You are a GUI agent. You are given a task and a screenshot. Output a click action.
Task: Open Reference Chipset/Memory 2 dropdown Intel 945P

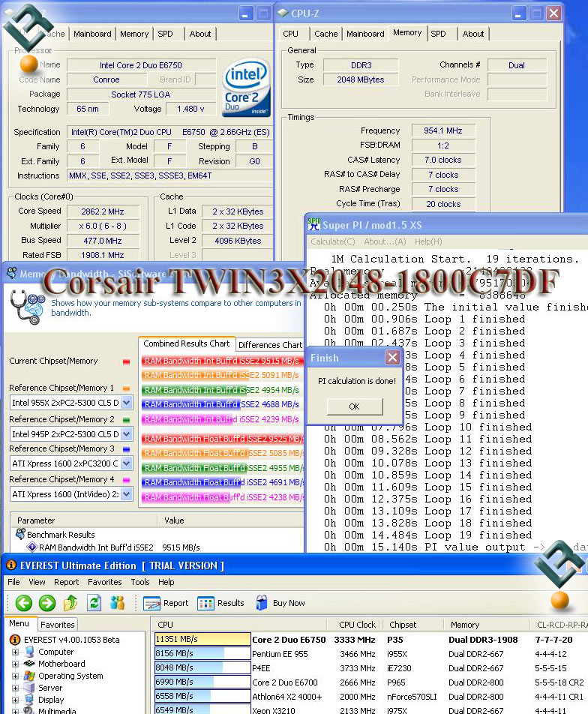pyautogui.click(x=127, y=434)
